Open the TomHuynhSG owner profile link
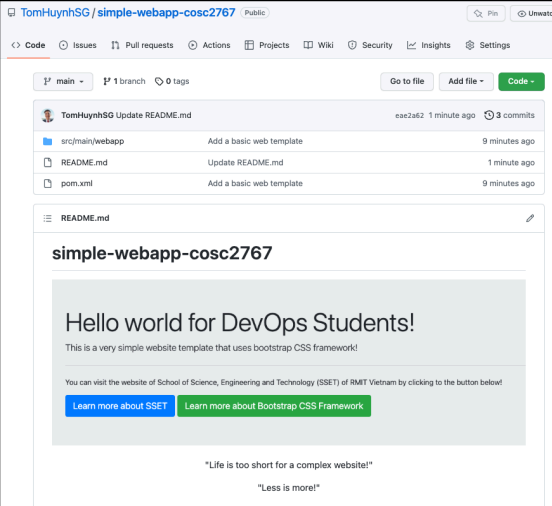The width and height of the screenshot is (552, 506). (x=55, y=13)
